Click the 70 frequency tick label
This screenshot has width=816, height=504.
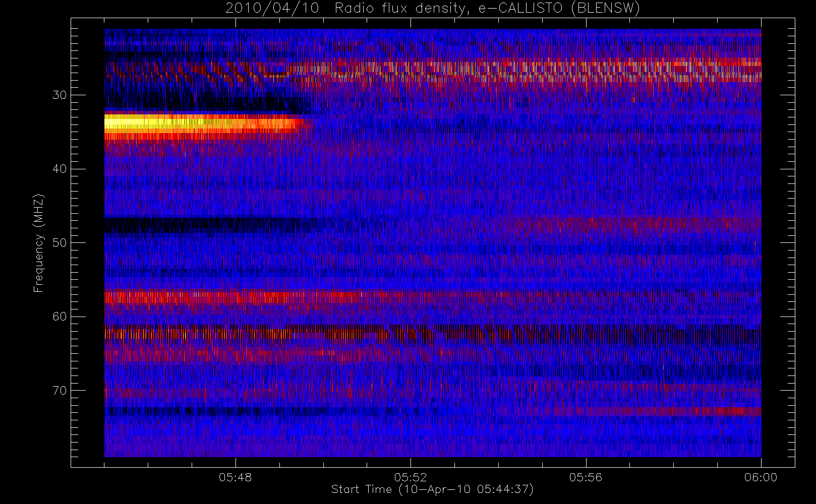coord(60,391)
